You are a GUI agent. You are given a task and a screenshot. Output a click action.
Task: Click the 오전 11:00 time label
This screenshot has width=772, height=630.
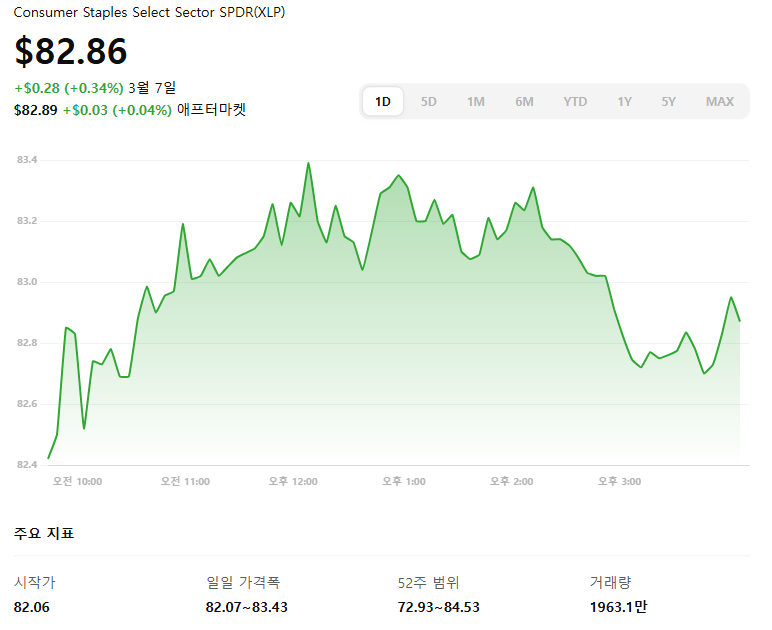pos(185,481)
